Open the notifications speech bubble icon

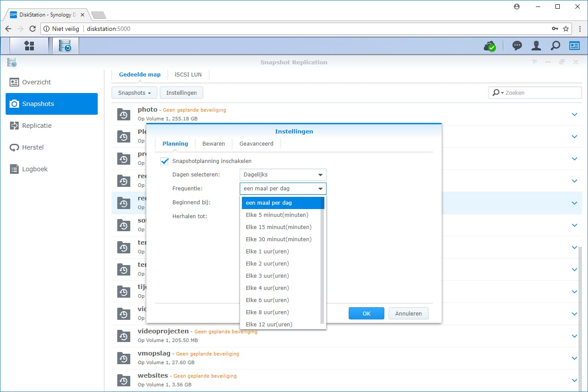pos(517,46)
